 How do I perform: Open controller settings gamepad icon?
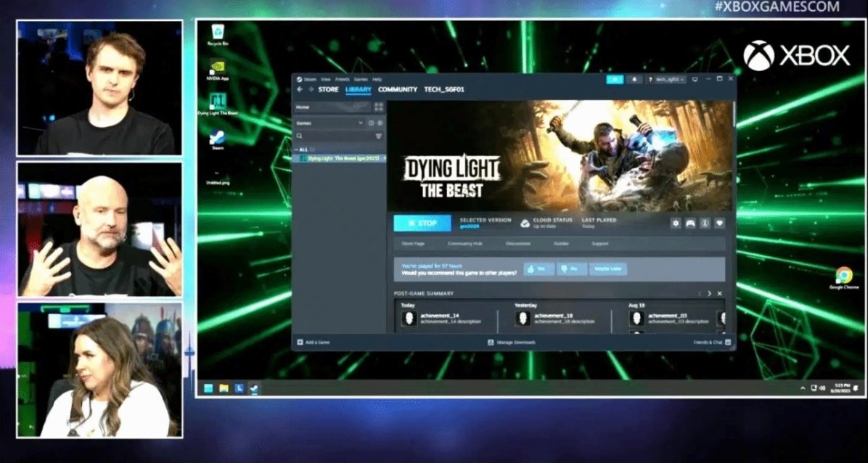click(x=690, y=224)
